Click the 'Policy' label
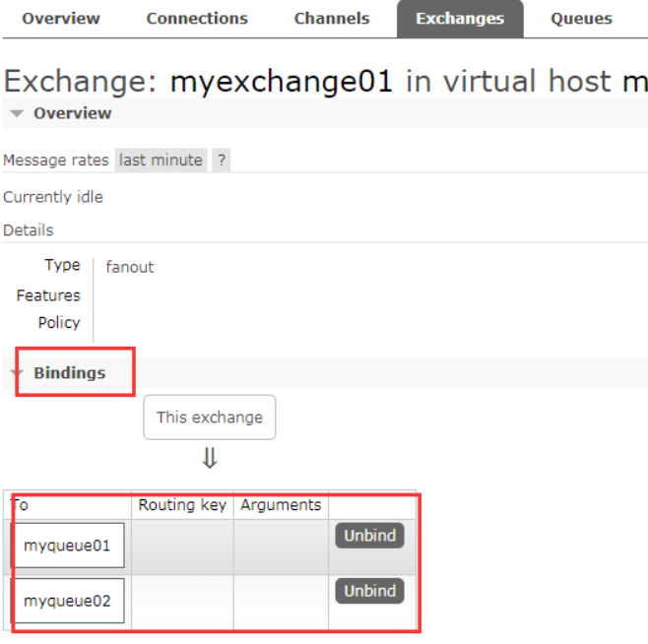The image size is (648, 644). tap(59, 322)
